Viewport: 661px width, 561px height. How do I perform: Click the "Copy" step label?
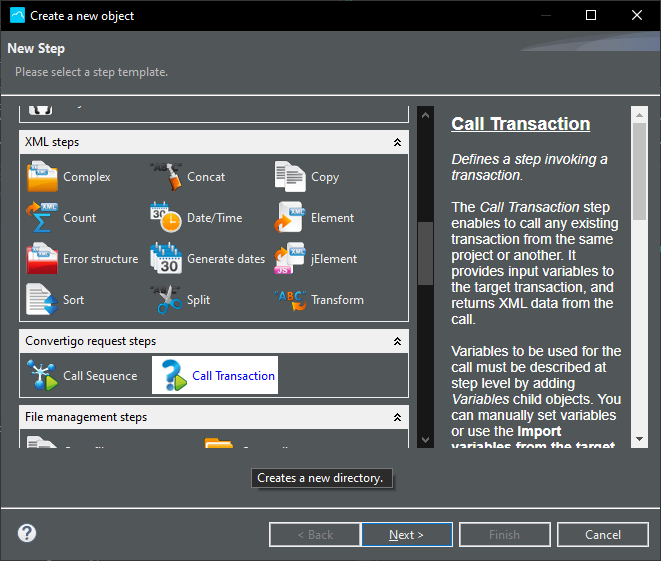(325, 177)
